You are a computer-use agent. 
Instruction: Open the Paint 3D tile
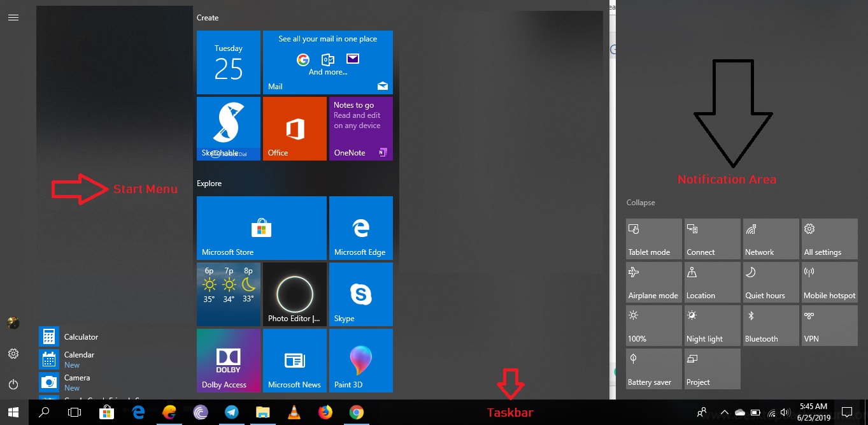tap(360, 360)
